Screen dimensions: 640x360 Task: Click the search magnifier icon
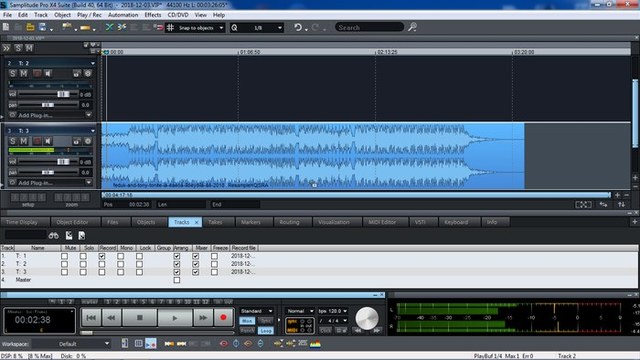413,27
